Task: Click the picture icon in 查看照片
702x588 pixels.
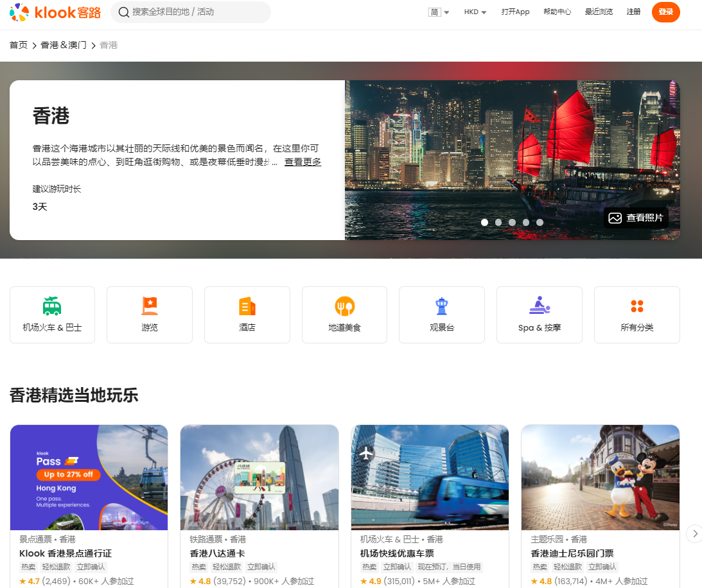Action: click(615, 218)
